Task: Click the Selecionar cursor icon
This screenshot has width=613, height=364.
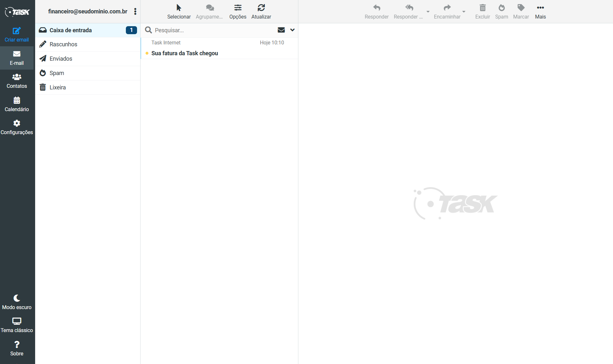Action: click(x=179, y=8)
